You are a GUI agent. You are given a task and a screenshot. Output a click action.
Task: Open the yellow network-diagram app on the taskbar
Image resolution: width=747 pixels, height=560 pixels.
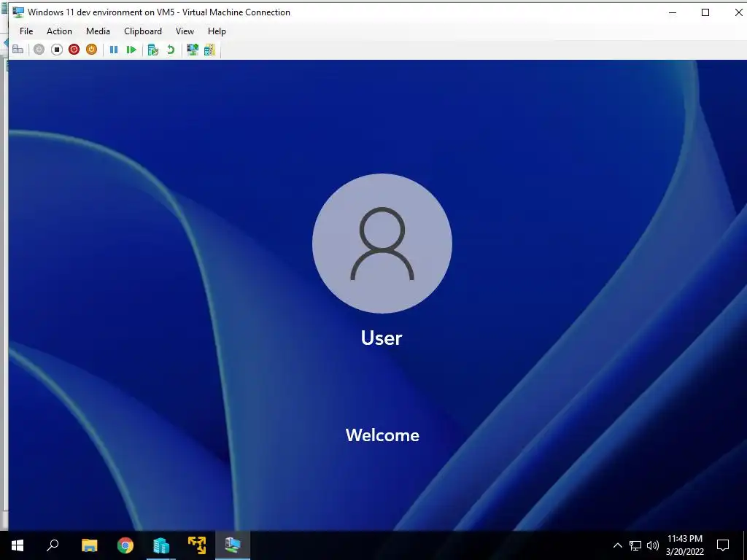(x=197, y=545)
